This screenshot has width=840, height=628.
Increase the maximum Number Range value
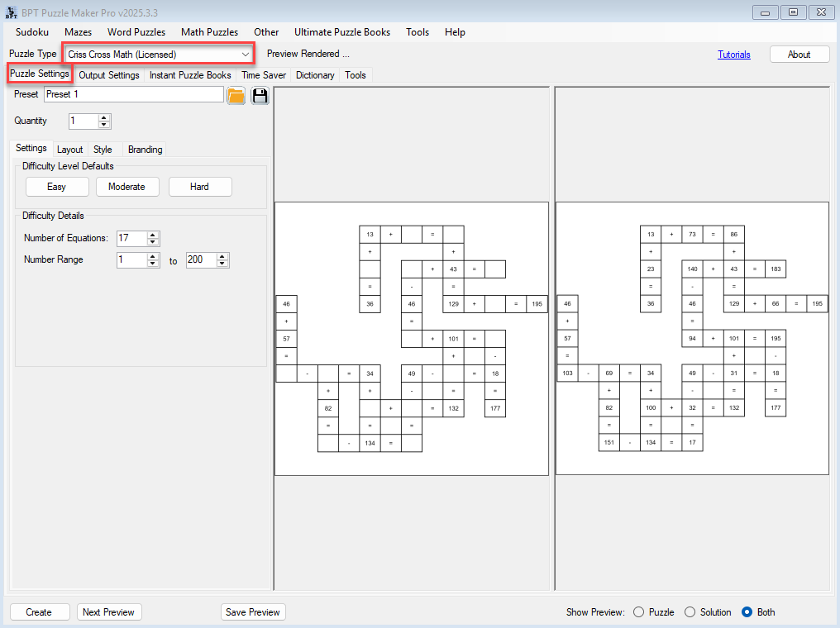coord(222,257)
